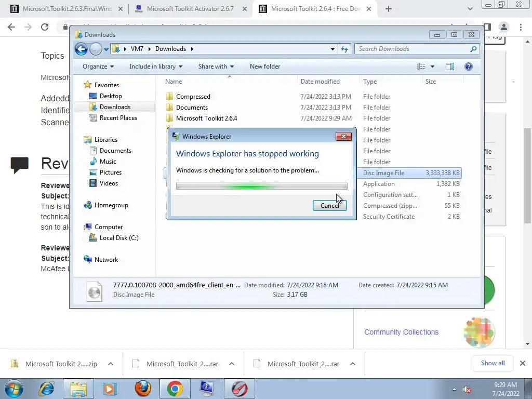Click the refresh icon next to address bar
Viewport: 532px width, 399px height.
coord(344,49)
